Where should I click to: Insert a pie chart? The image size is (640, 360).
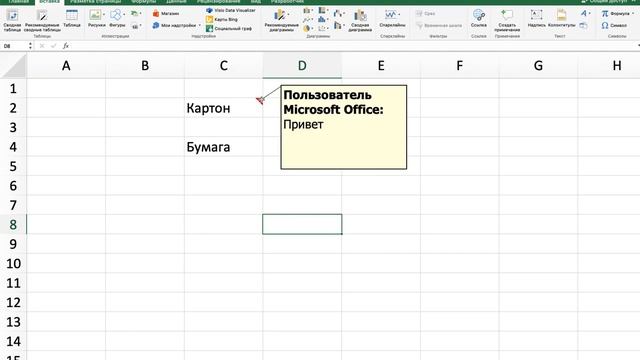pos(307,29)
